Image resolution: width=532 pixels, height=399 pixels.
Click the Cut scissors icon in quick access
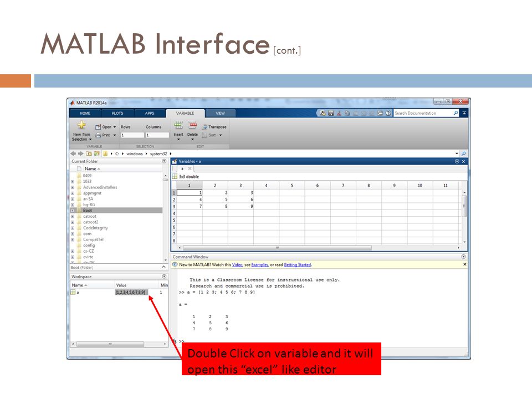point(339,113)
